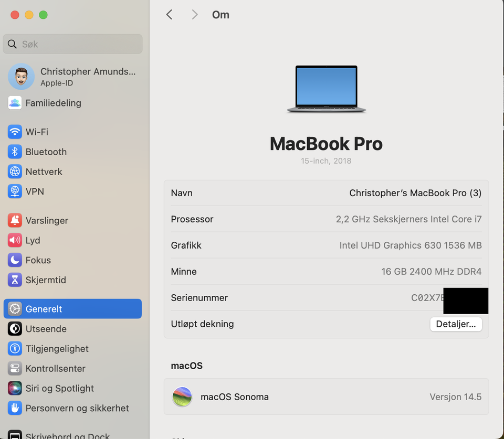Screen dimensions: 504x439
Task: Click the computer name Christopher's MacBook Pro (3)
Action: [x=415, y=193]
